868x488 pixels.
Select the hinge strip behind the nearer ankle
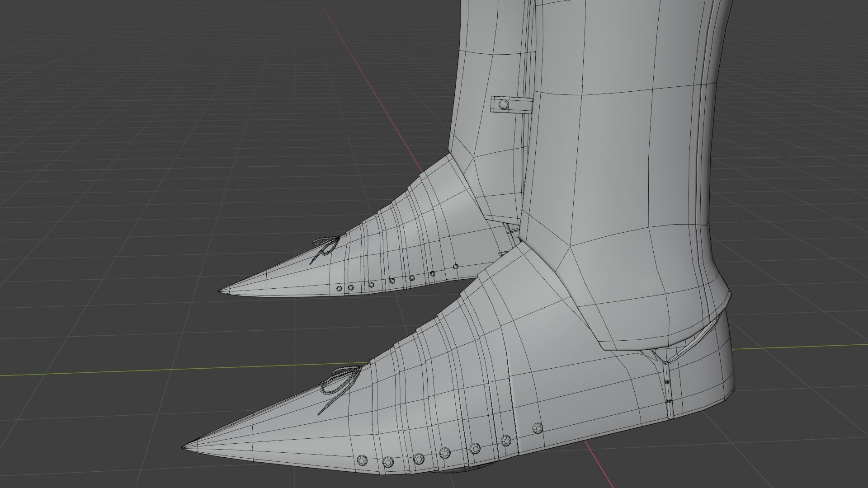coord(668,390)
